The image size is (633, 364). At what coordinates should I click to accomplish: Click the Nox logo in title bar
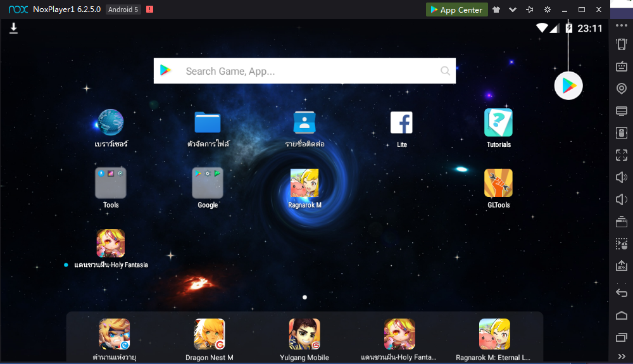tap(18, 9)
